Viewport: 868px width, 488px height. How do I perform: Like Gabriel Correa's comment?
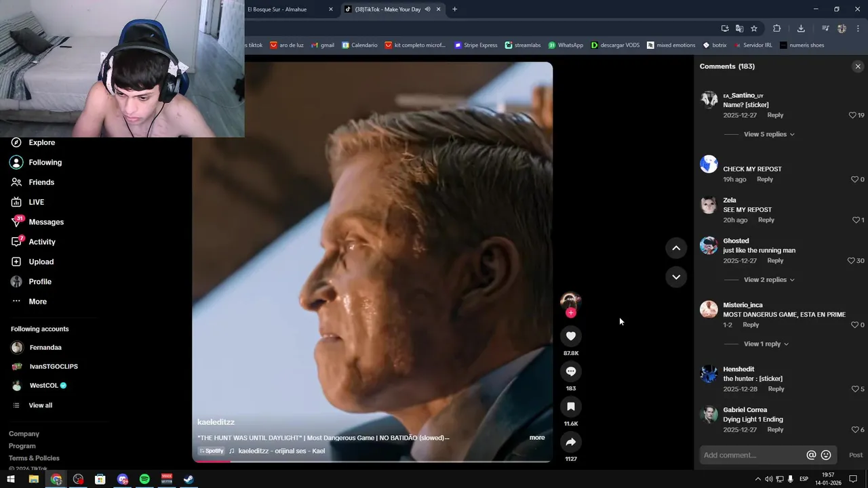(854, 430)
